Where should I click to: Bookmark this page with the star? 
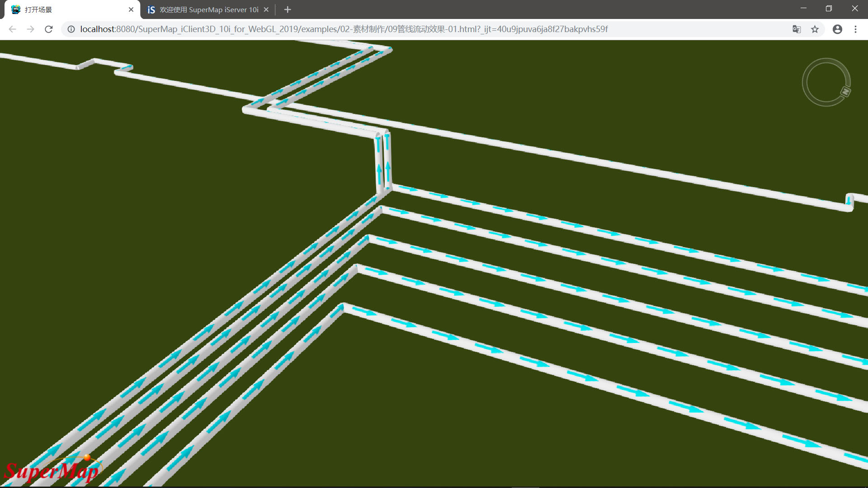click(x=815, y=29)
